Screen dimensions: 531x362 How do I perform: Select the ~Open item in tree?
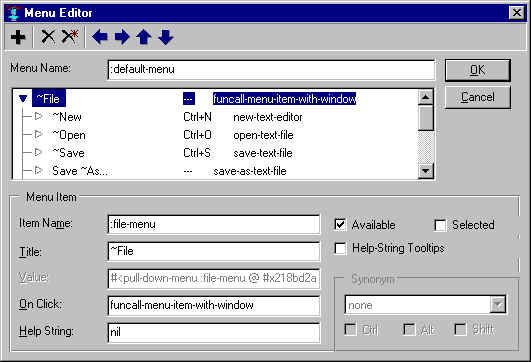pyautogui.click(x=69, y=135)
